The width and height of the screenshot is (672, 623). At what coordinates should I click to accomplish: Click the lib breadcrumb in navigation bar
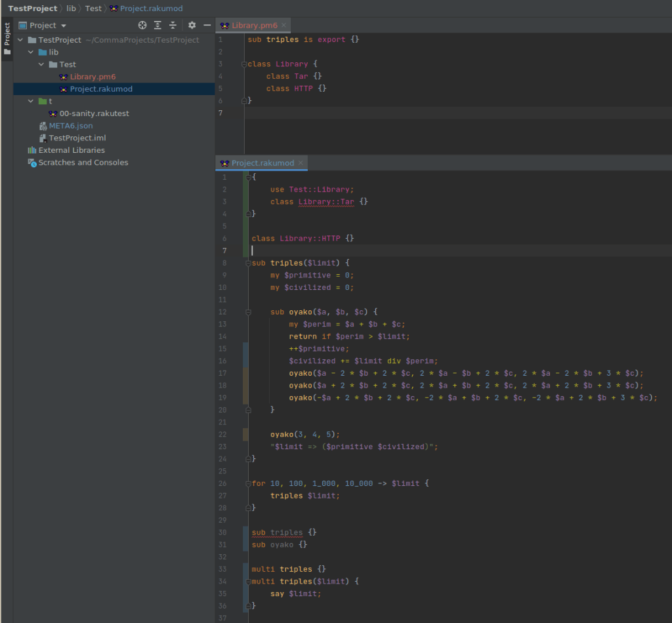[x=71, y=9]
